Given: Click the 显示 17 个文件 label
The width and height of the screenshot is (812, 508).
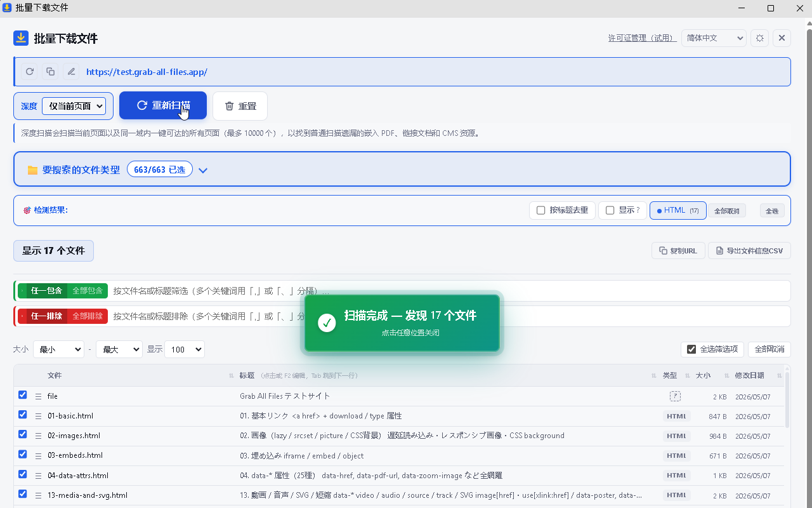Looking at the screenshot, I should click(53, 251).
